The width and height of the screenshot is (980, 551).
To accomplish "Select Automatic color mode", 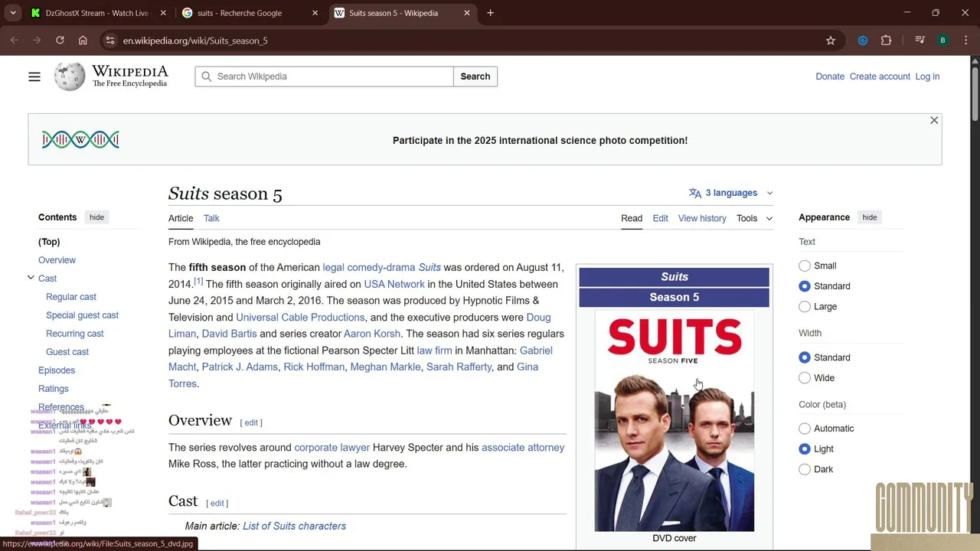I will pos(805,429).
